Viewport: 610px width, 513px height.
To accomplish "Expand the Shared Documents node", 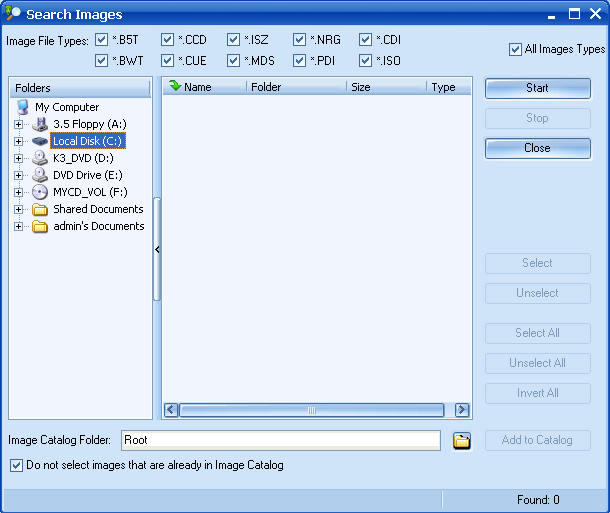I will [x=18, y=209].
